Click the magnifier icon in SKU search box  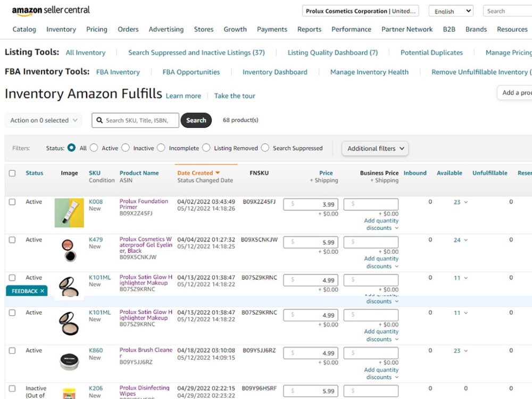coord(99,120)
